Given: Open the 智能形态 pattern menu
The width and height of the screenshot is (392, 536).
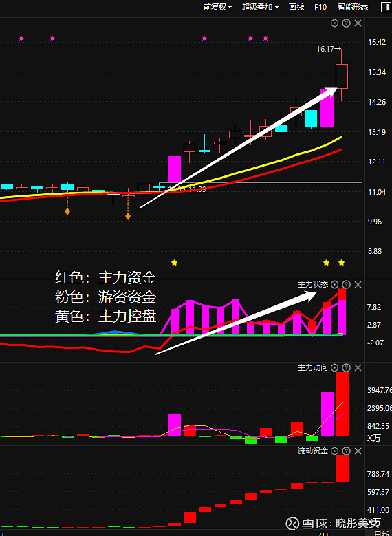Looking at the screenshot, I should click(353, 7).
